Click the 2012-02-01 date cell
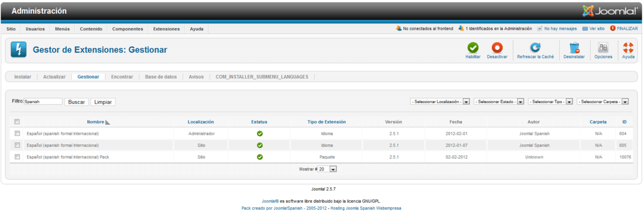Screen dimensions: 644x212 tap(456, 134)
